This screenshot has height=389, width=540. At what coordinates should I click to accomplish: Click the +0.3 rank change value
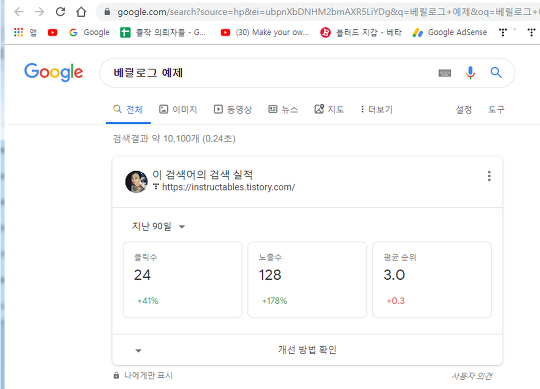pyautogui.click(x=396, y=301)
